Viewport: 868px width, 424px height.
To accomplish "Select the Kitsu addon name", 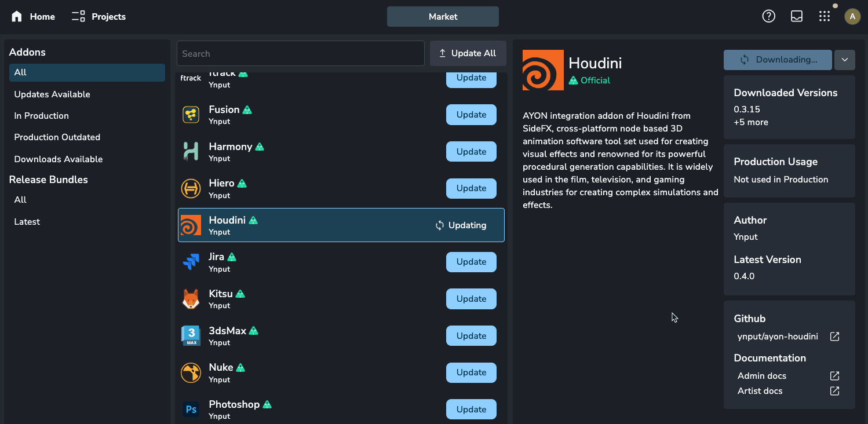I will click(x=221, y=294).
